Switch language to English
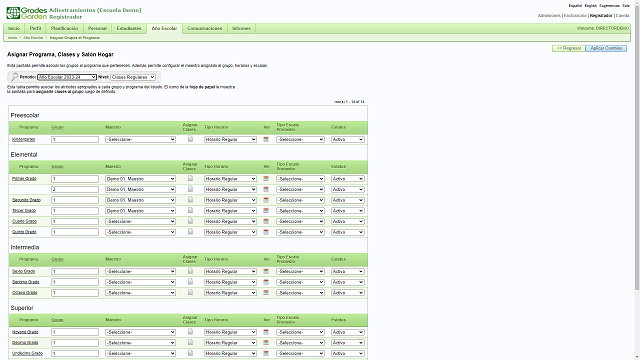This screenshot has width=640, height=360. pos(591,6)
